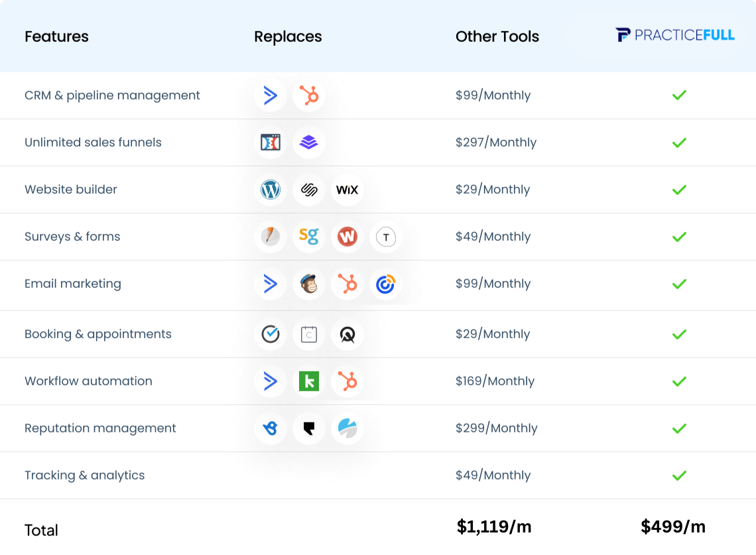Click the green checkmark for Email marketing
The image size is (756, 555).
click(x=679, y=284)
